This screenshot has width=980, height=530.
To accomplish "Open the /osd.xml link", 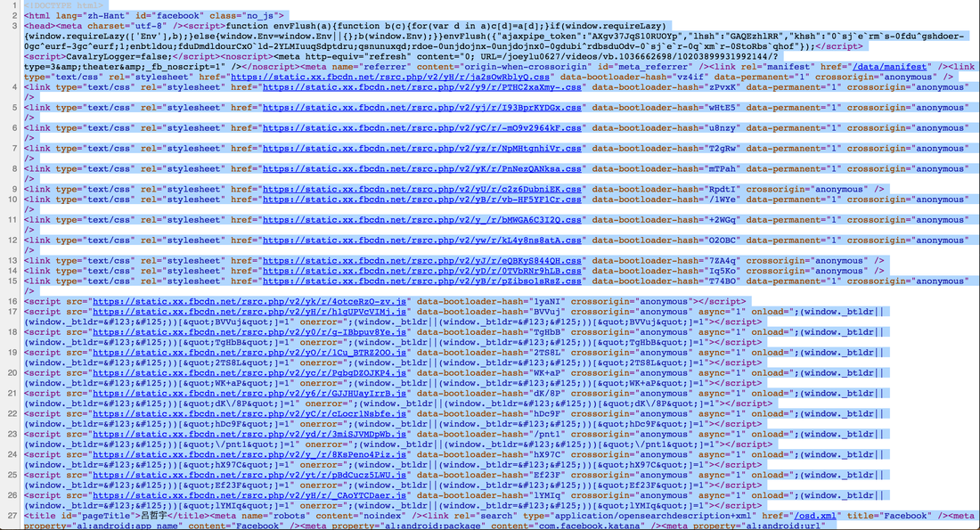I will tap(815, 516).
